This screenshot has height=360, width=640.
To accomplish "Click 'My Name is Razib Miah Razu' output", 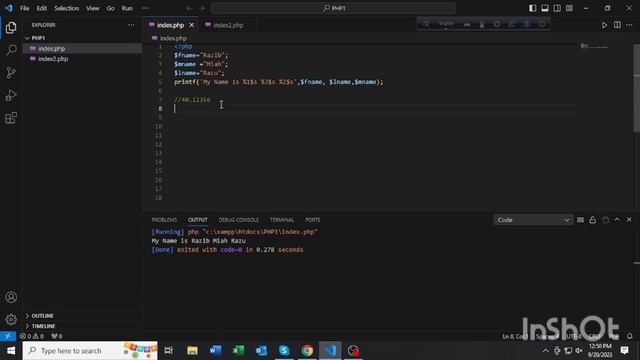I will (198, 241).
